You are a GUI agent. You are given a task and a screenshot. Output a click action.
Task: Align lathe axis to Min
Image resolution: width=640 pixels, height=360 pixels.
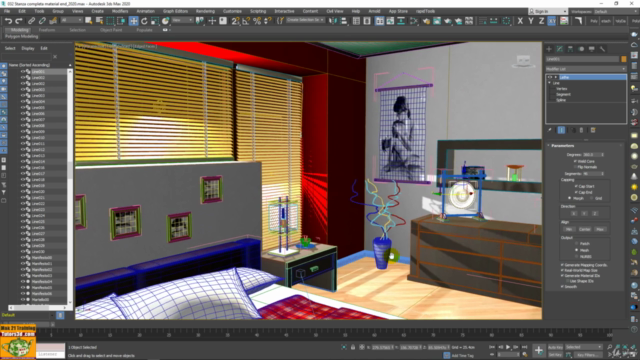tap(569, 229)
